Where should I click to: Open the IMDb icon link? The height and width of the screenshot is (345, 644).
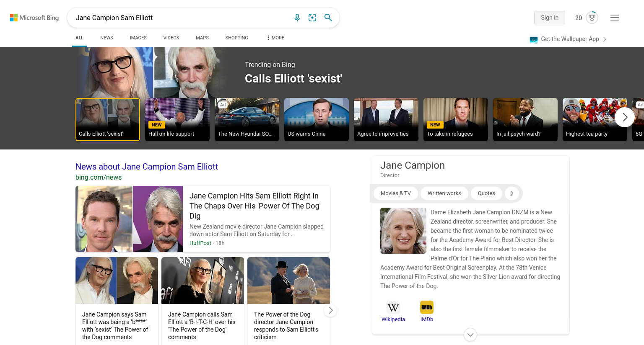coord(427,307)
